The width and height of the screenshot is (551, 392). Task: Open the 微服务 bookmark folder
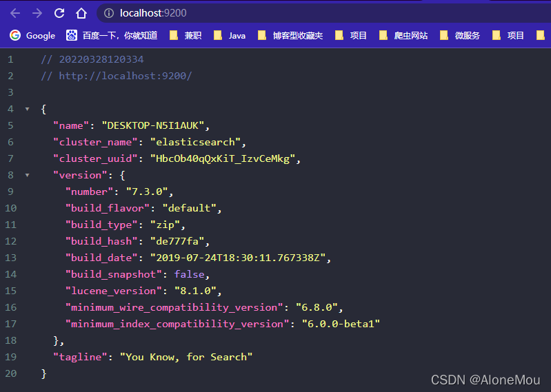tap(460, 35)
